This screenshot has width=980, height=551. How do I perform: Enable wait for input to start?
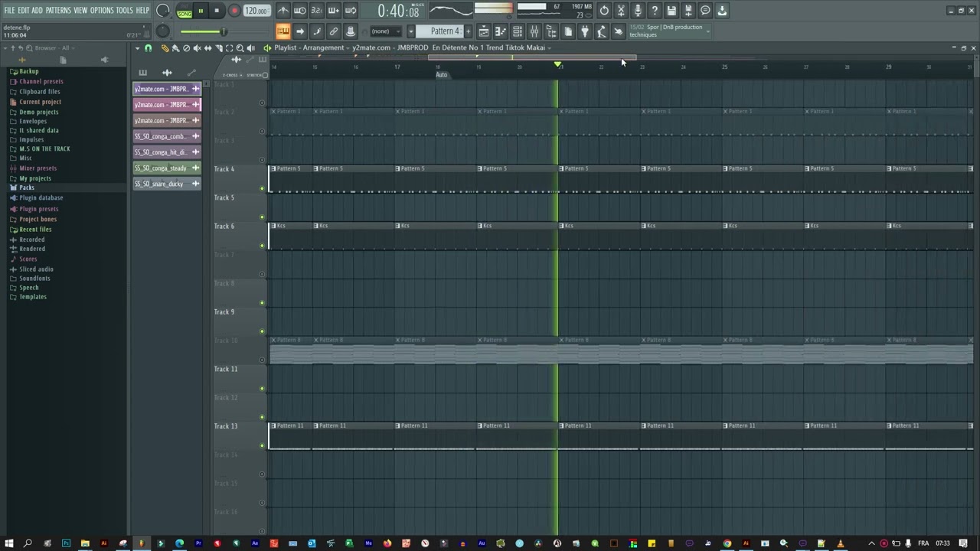[x=300, y=11]
